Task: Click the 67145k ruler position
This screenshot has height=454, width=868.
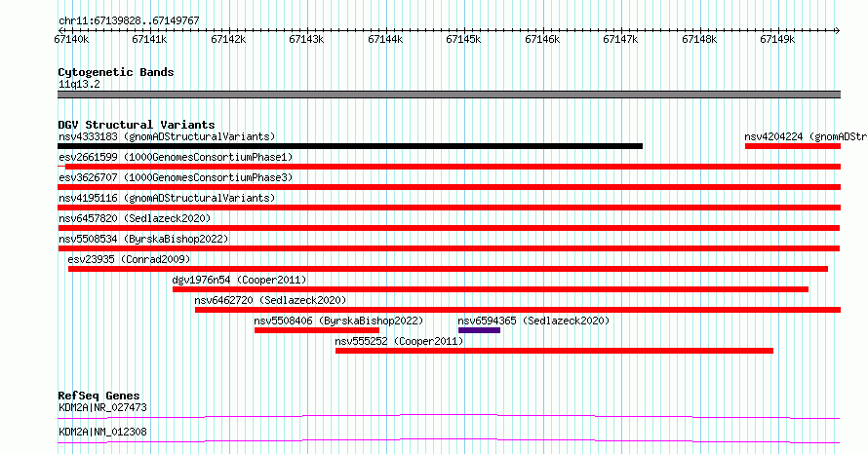Action: (x=463, y=39)
